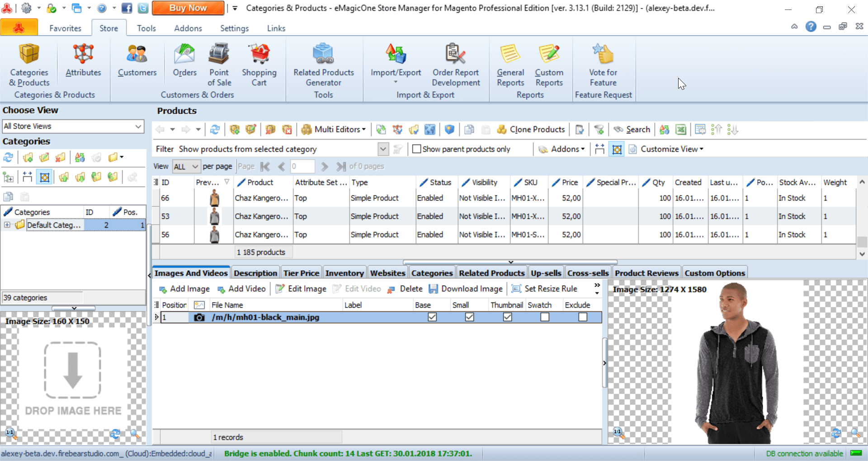This screenshot has height=461, width=868.
Task: Switch to the Tools ribbon tab
Action: (x=146, y=28)
